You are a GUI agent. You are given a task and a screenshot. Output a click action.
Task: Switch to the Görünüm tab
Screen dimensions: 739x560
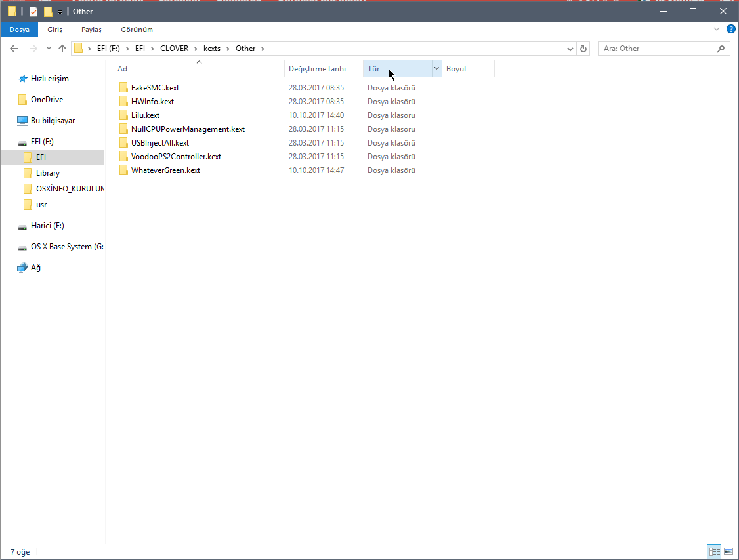[137, 30]
